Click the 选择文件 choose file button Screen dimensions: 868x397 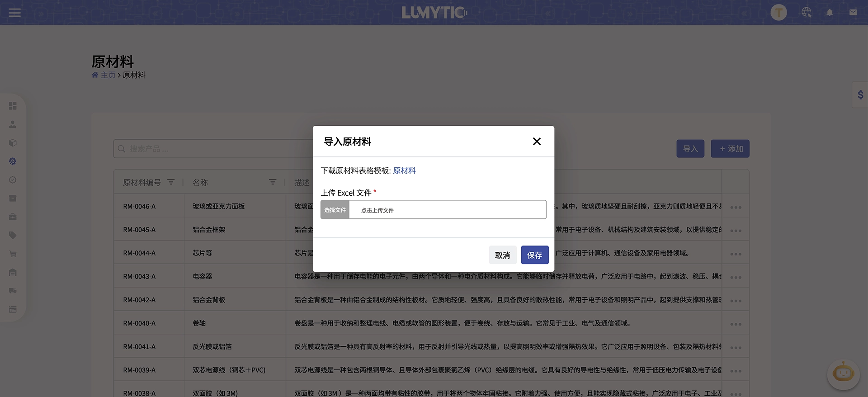(x=335, y=210)
